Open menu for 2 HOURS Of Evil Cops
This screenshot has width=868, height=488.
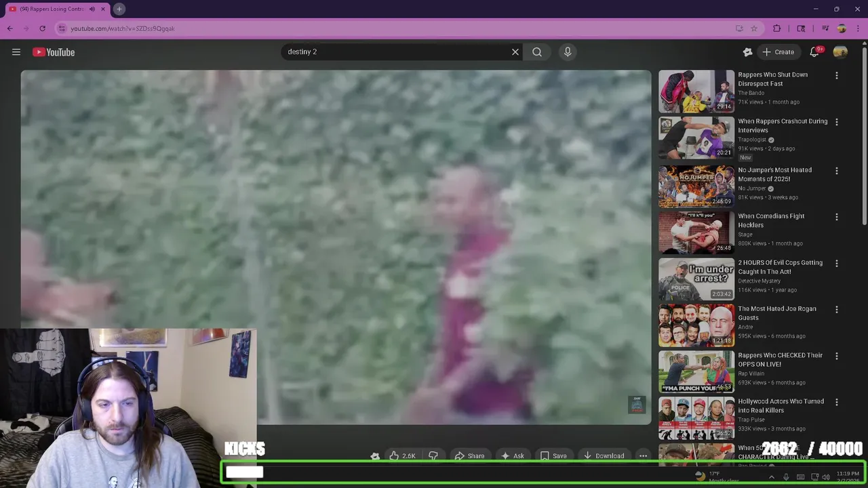tap(836, 263)
